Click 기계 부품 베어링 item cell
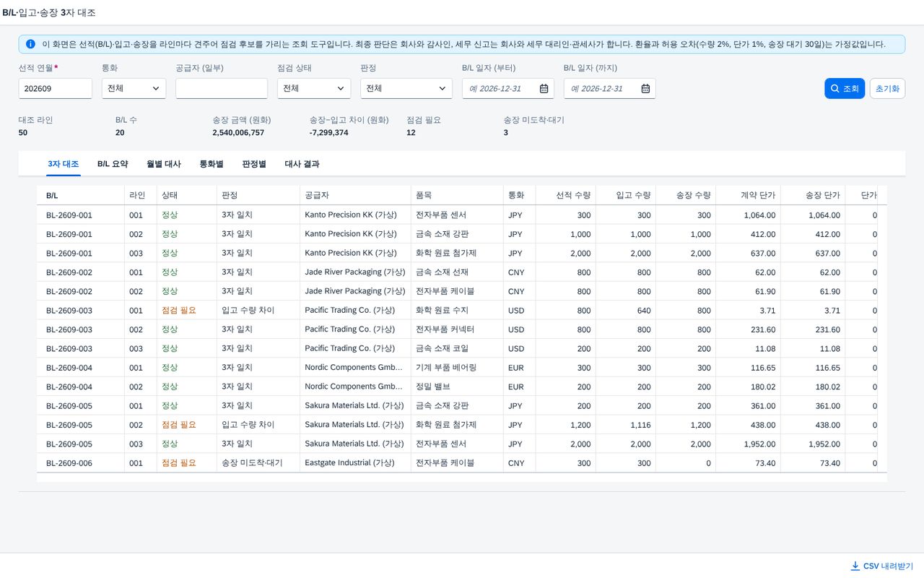This screenshot has height=578, width=924. 457,368
